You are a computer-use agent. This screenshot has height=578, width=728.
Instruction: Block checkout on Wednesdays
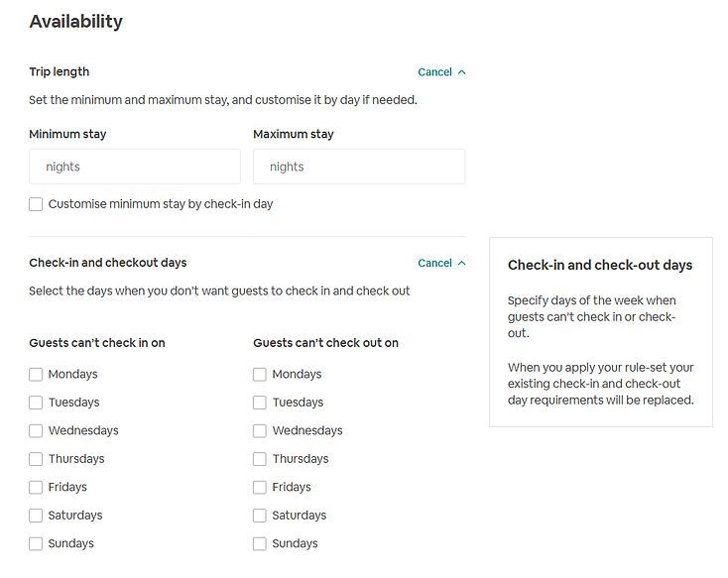260,431
